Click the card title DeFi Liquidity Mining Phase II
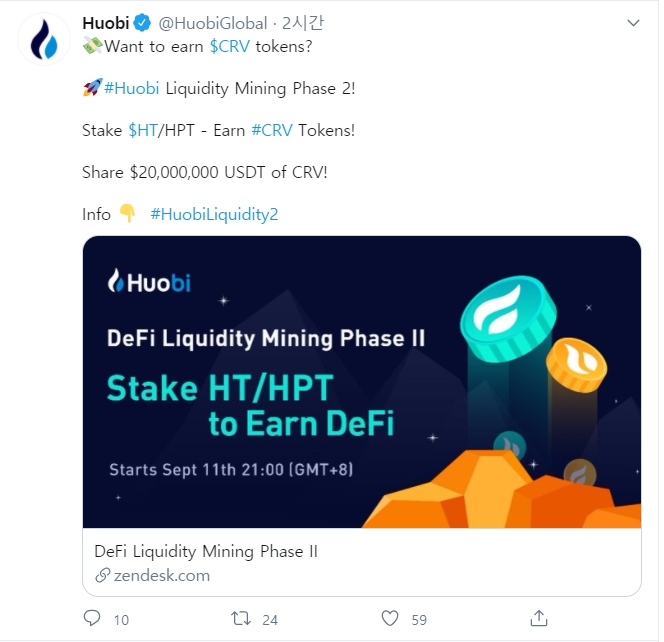 coord(205,551)
